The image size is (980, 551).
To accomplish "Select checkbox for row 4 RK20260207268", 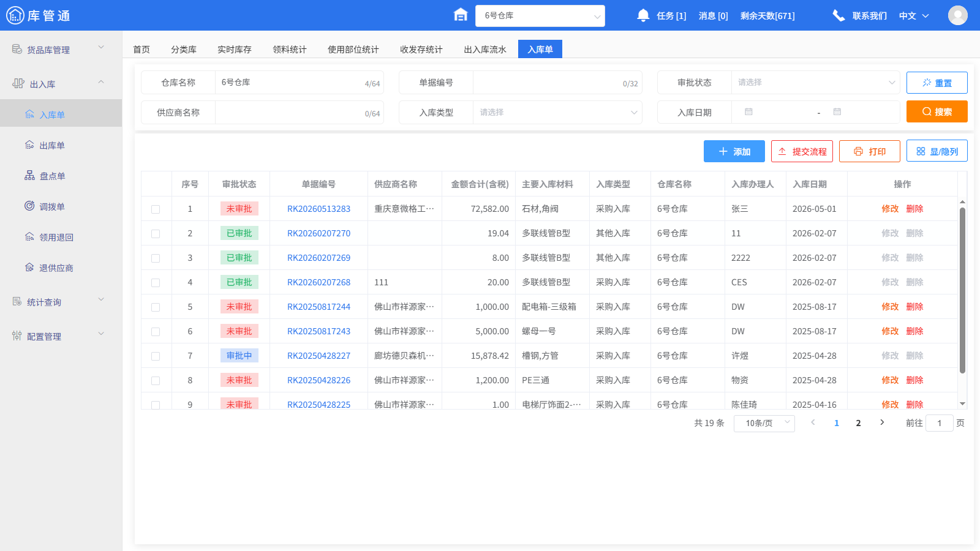I will (x=156, y=283).
